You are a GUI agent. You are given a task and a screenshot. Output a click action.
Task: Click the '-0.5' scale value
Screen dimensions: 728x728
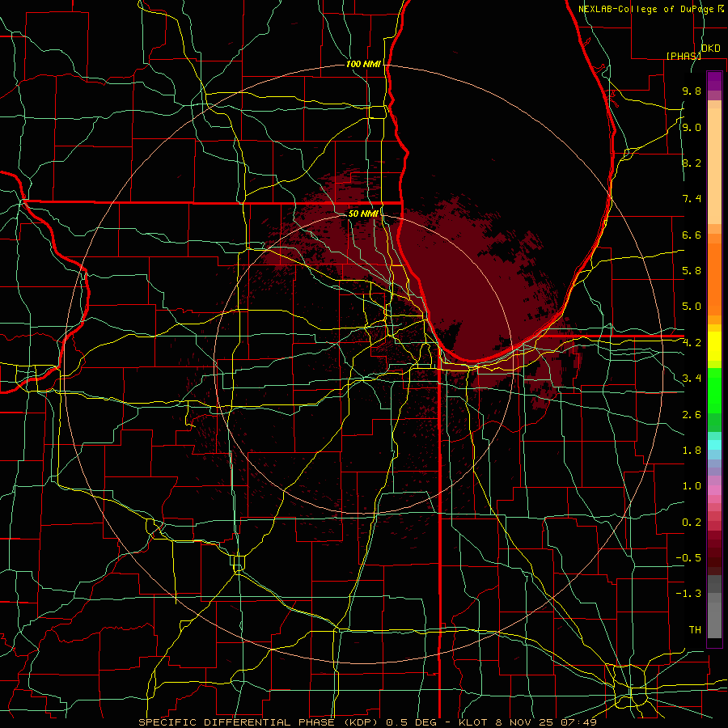(688, 558)
